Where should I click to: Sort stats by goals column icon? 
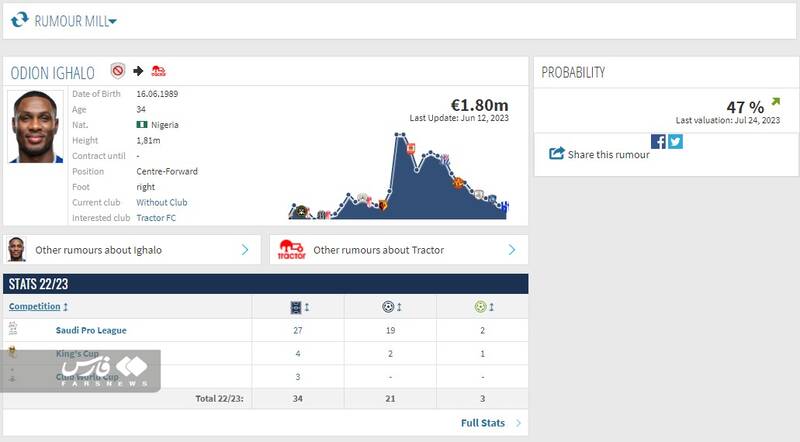pyautogui.click(x=388, y=307)
